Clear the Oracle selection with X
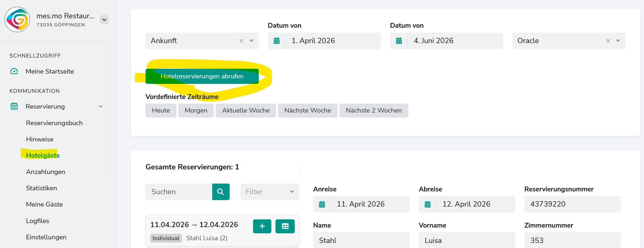This screenshot has width=644, height=248. pos(608,41)
